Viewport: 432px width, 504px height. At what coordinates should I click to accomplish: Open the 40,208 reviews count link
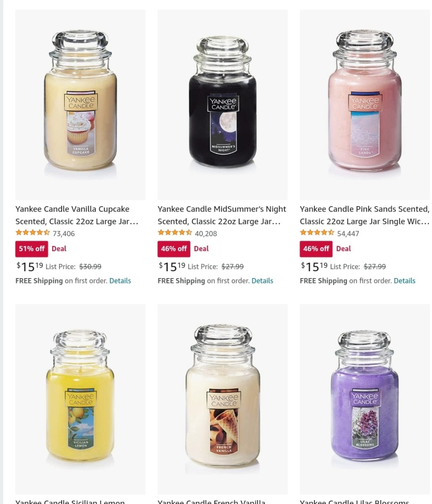[206, 234]
